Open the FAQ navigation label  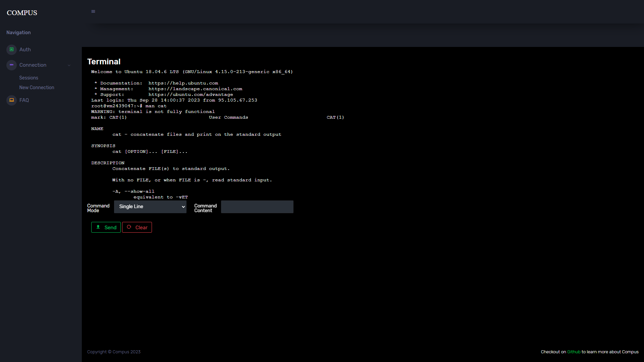coord(24,100)
